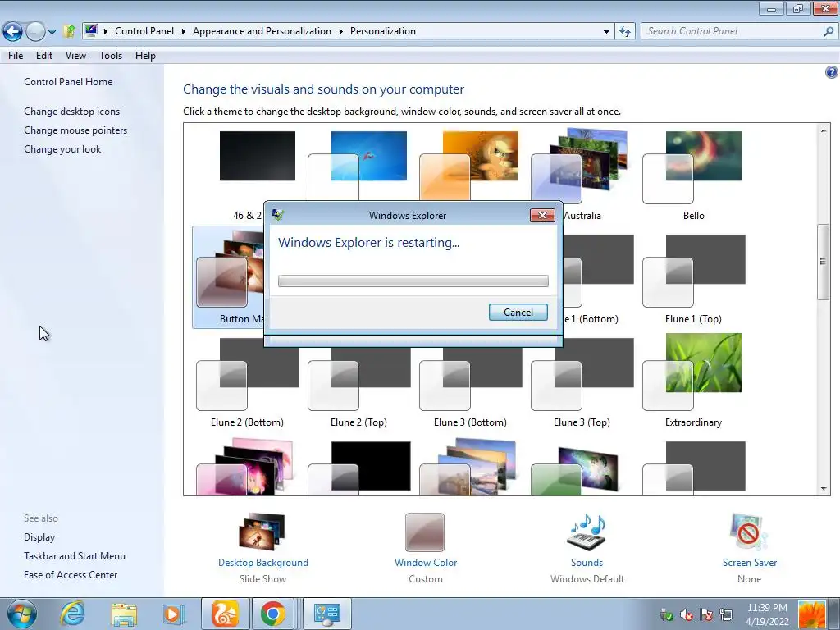Open Screen Saver settings icon
The image size is (840, 630).
[x=749, y=532]
